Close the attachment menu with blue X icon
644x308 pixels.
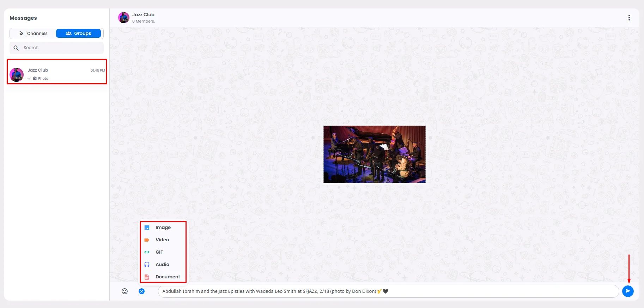tap(141, 291)
